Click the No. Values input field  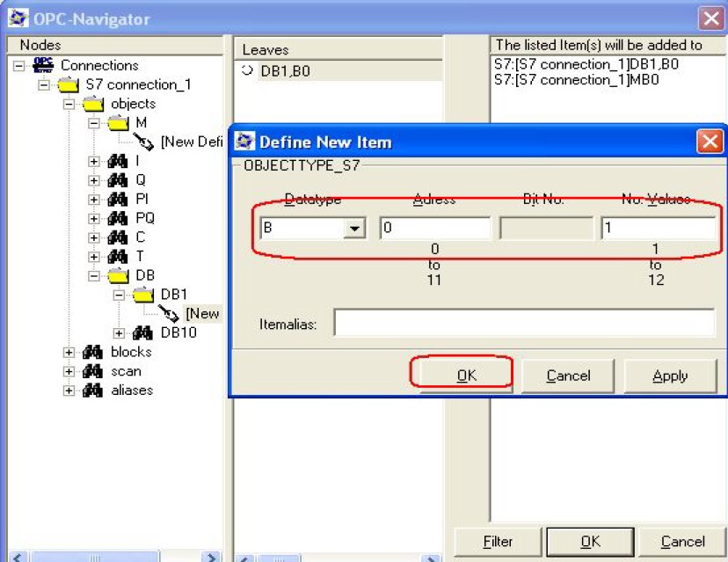click(x=658, y=228)
